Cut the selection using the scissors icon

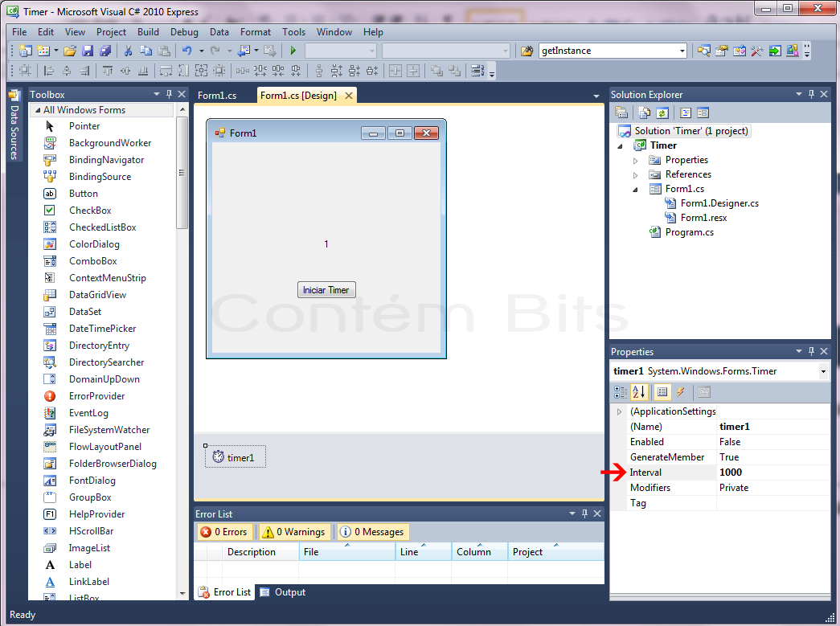[x=128, y=51]
